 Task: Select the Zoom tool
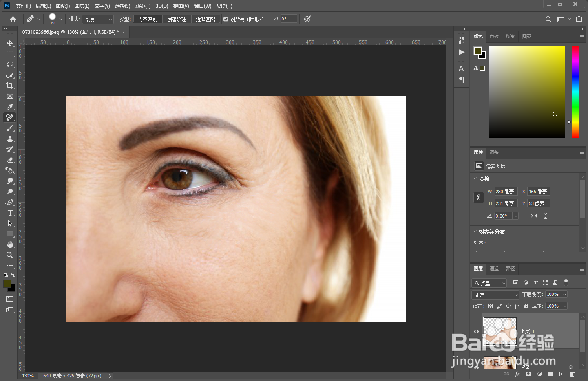[x=10, y=255]
